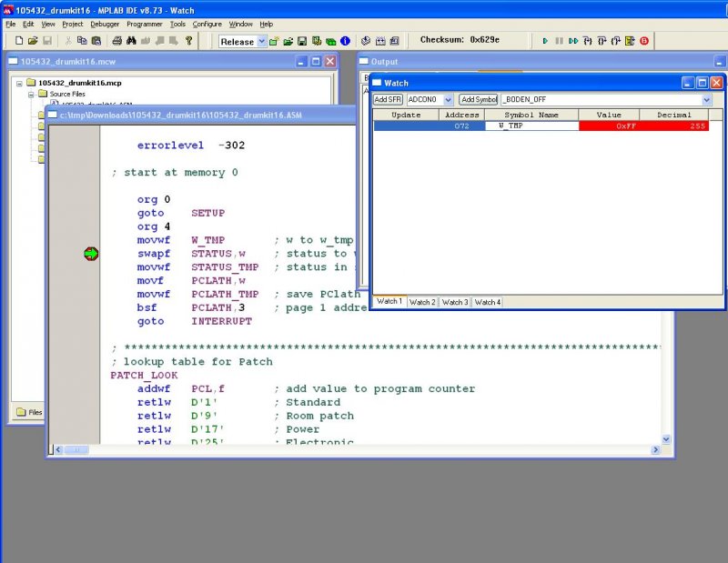Viewport: 728px width, 563px height.
Task: Open project with green open-folder icon
Action: click(x=288, y=41)
